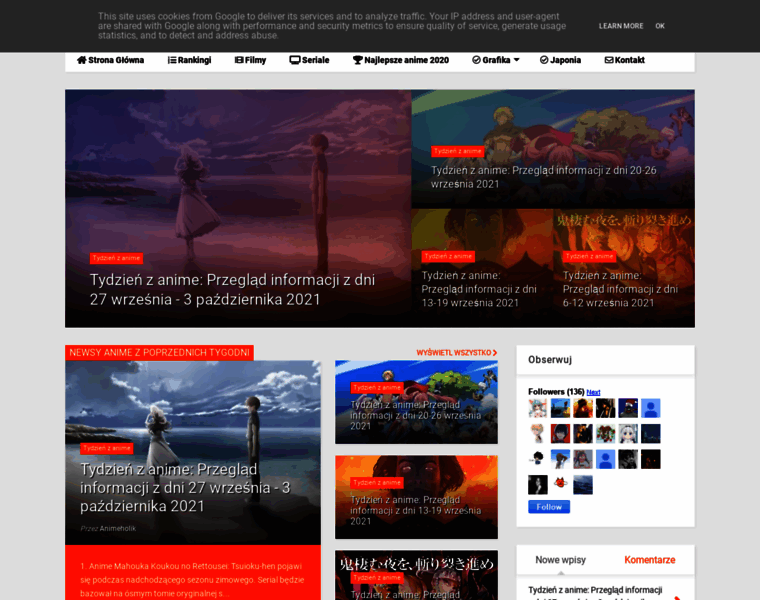
Task: Open hero article dated 6-12 września 2021
Action: [620, 289]
